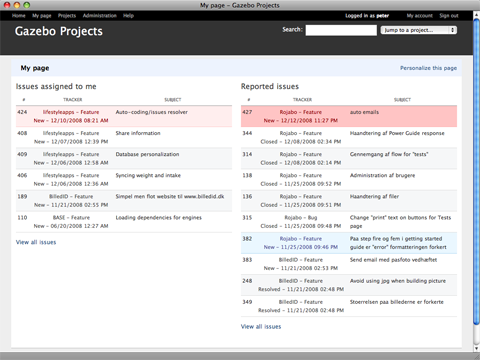Open auto emails issue subject
The height and width of the screenshot is (360, 480).
tap(364, 112)
